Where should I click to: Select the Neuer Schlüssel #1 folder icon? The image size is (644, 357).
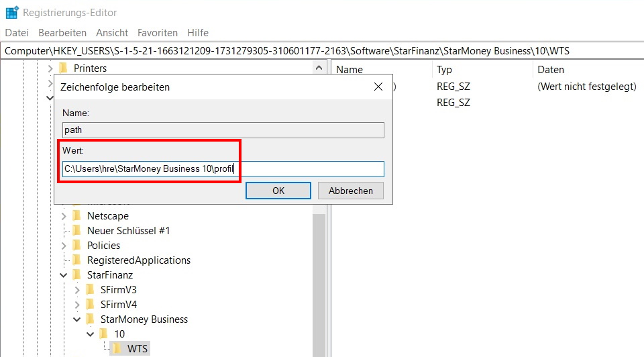76,230
